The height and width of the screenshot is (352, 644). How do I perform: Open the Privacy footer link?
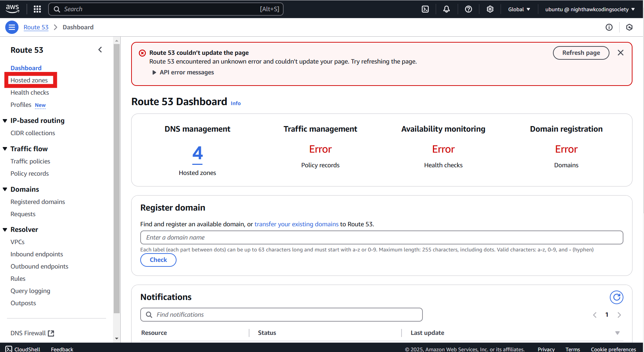546,349
